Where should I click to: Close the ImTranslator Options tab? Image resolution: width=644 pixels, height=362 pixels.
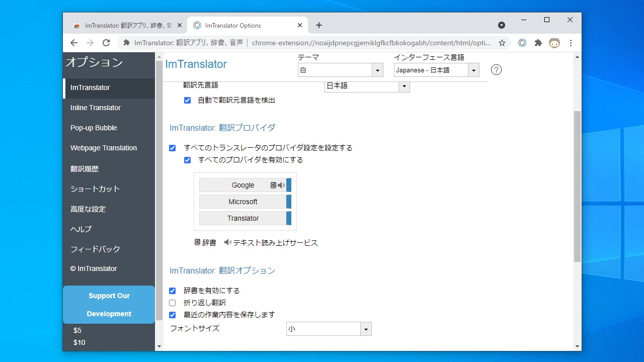[300, 25]
